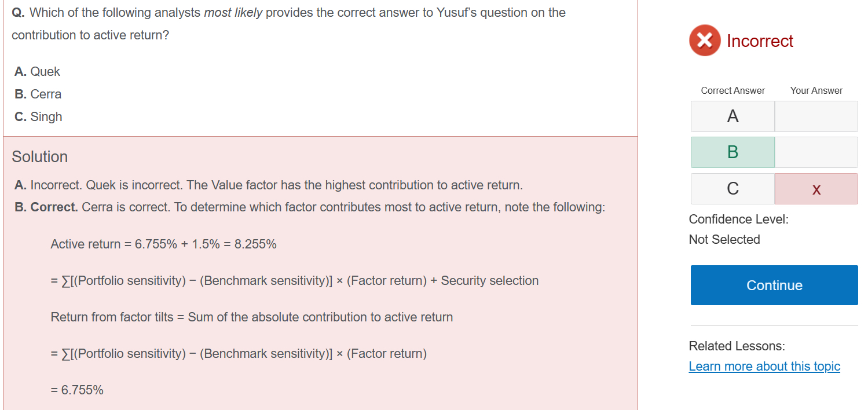
Task: Click the red Incorrect X icon
Action: tap(705, 41)
